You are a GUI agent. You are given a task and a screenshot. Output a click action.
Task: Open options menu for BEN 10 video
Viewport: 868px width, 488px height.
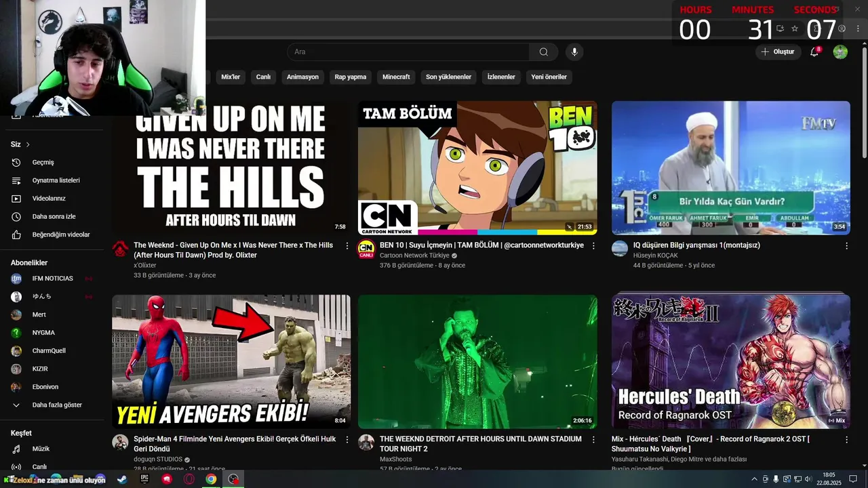coord(593,246)
